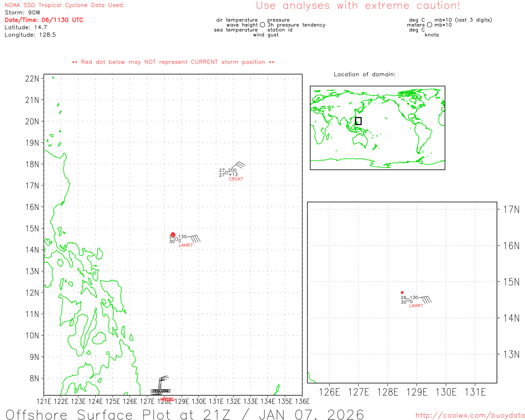This screenshot has width=525, height=420.
Task: Click 'NOAA SSD Tropical Cyclone Data Used:' heading
Action: tap(64, 5)
